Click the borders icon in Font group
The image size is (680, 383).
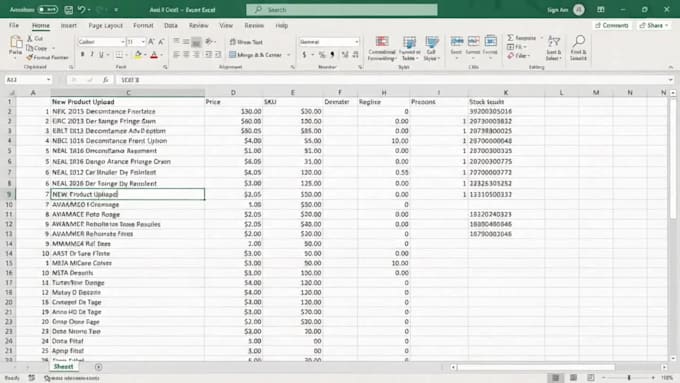click(119, 55)
